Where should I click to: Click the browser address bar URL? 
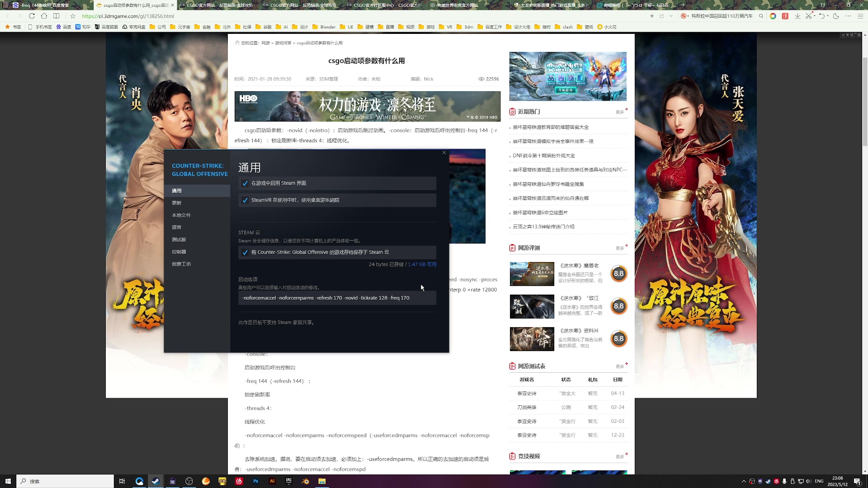tap(128, 16)
